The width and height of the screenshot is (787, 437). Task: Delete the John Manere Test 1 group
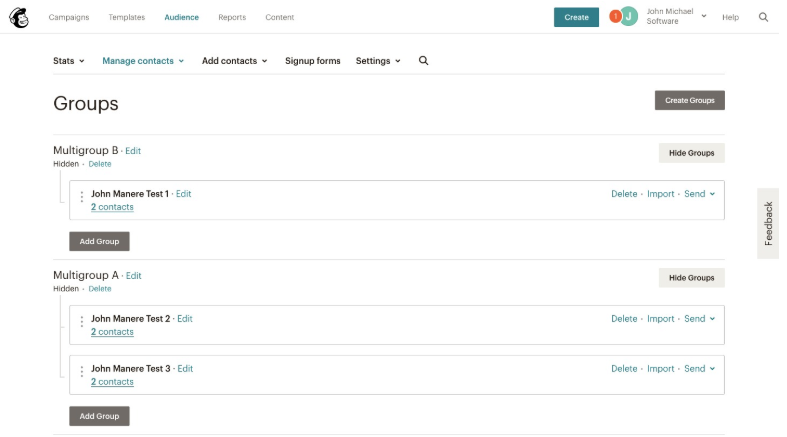coord(624,194)
